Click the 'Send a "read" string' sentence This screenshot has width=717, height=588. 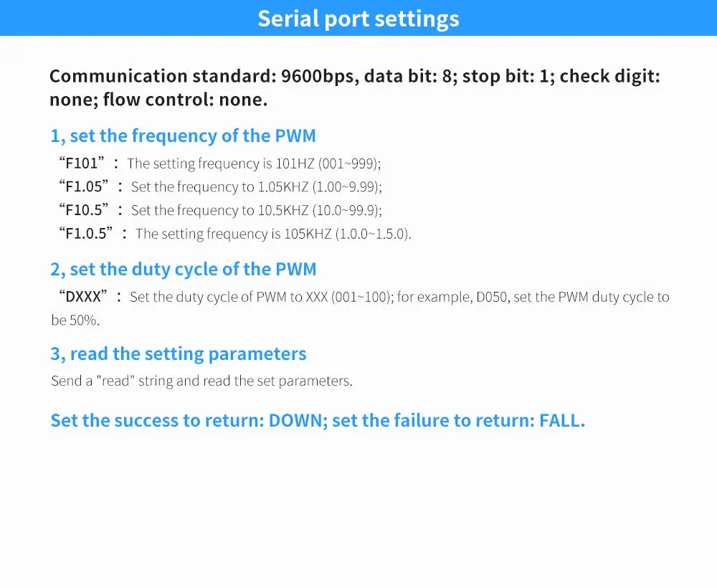(201, 381)
